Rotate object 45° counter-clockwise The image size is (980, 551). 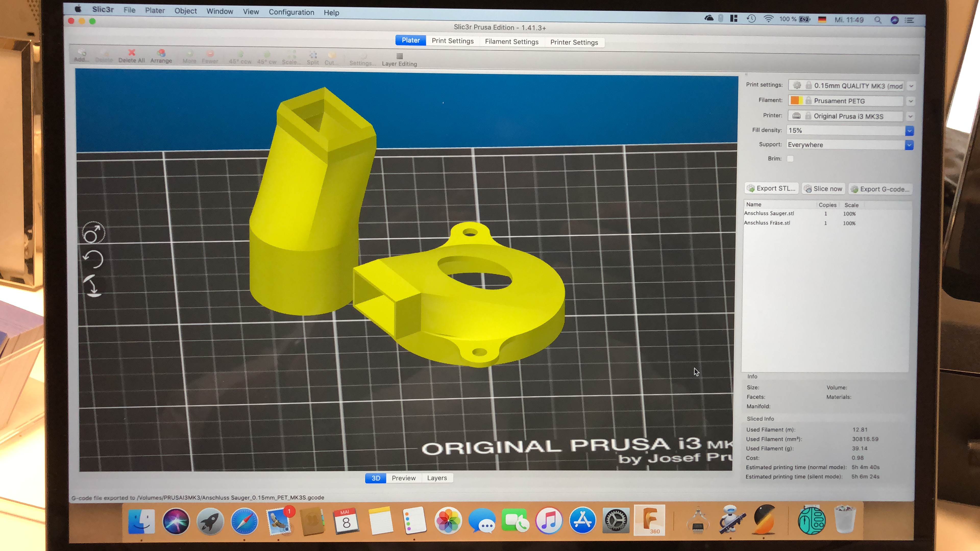pos(240,57)
